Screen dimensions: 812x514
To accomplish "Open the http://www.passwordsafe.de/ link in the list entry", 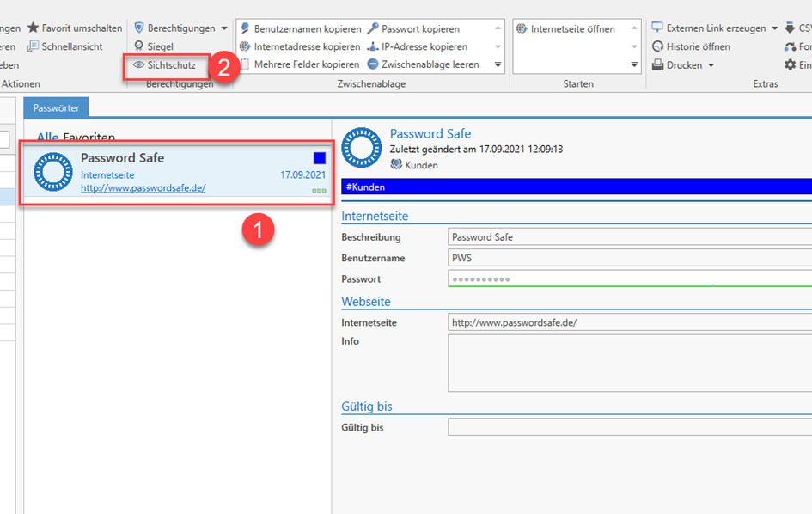I will coord(143,187).
